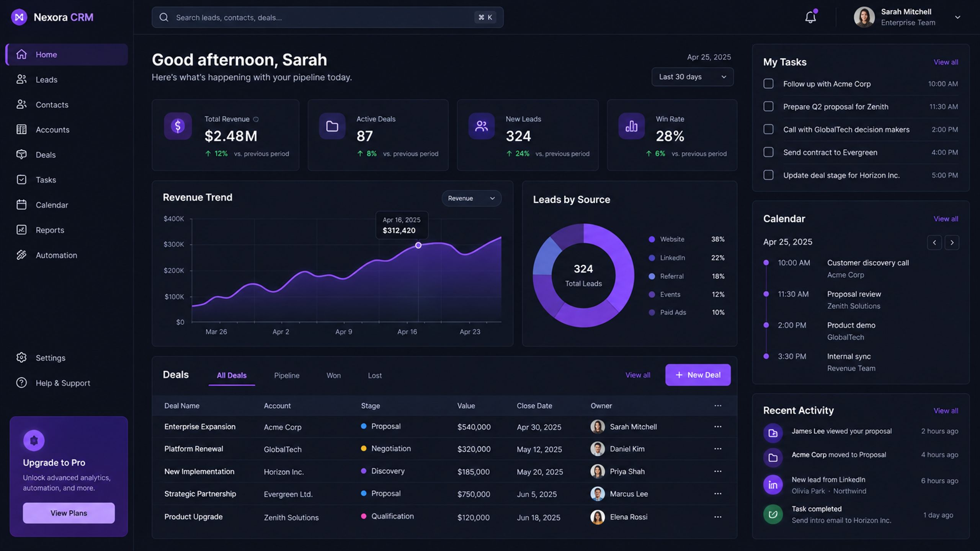View the Reports section
The height and width of the screenshot is (551, 980).
[x=67, y=230]
